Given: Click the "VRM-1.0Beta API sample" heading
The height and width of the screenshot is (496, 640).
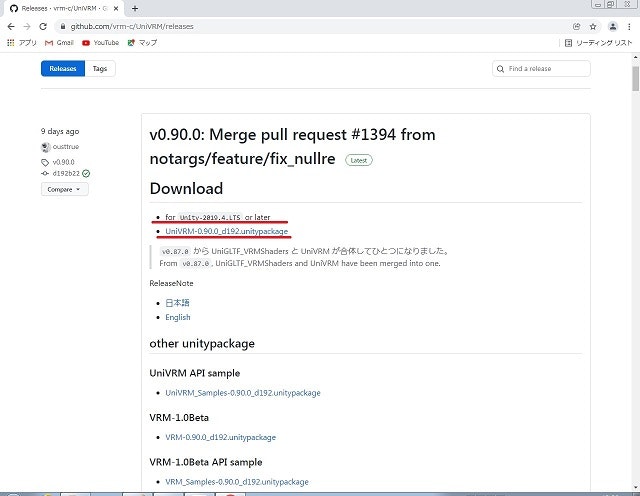Looking at the screenshot, I should click(x=206, y=462).
